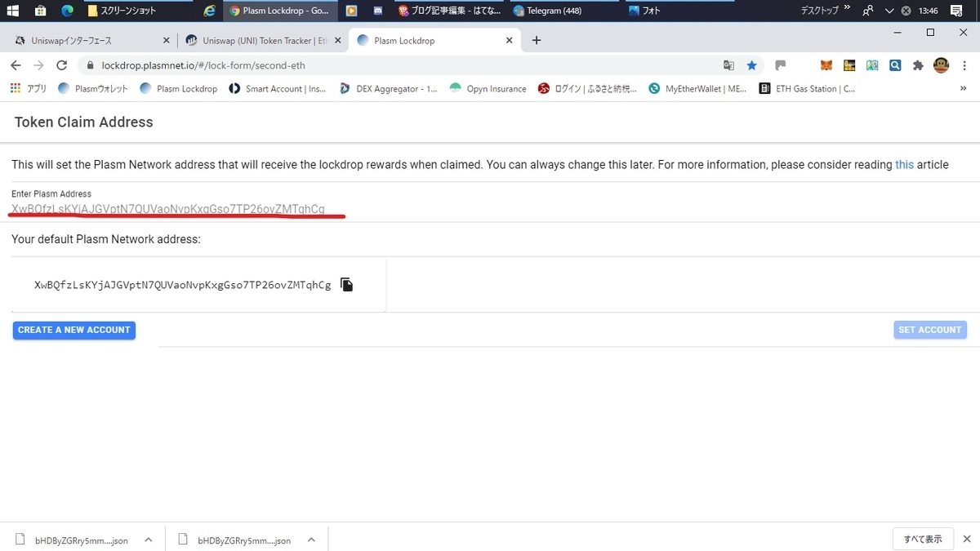Go back to the previous page

(x=16, y=65)
